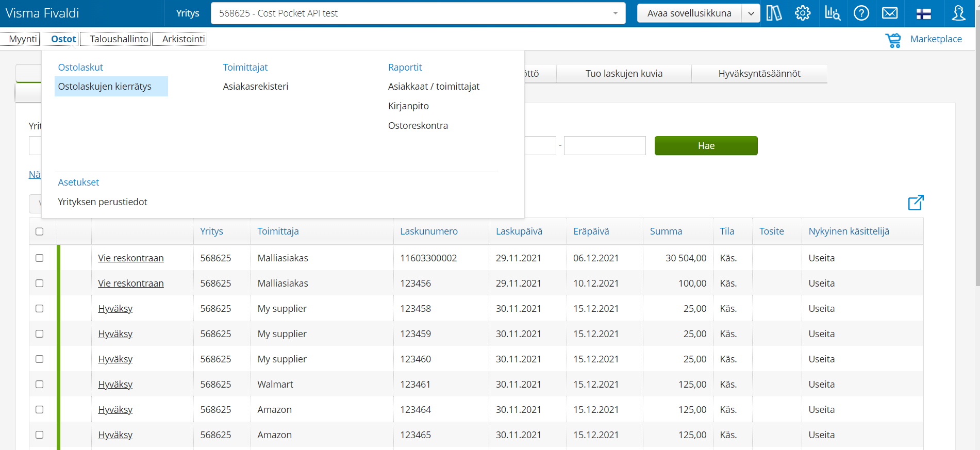Tick the checkbox for invoice 123461

pos(40,384)
